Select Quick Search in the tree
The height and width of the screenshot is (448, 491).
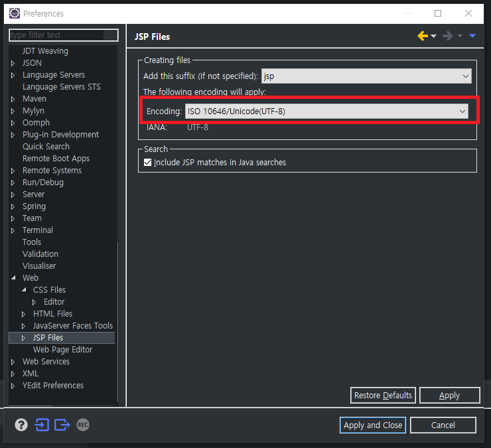pos(46,146)
